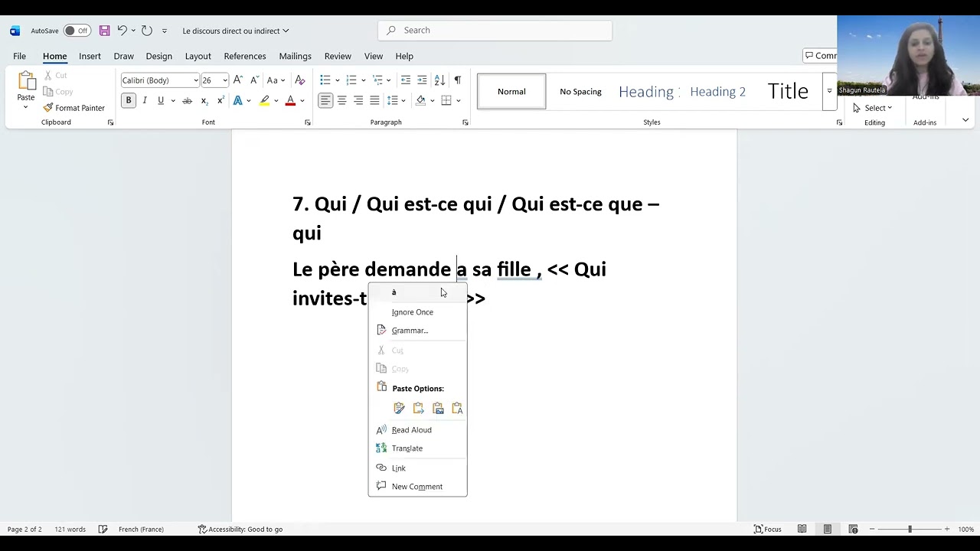Apply the Heading 2 style

pyautogui.click(x=717, y=92)
